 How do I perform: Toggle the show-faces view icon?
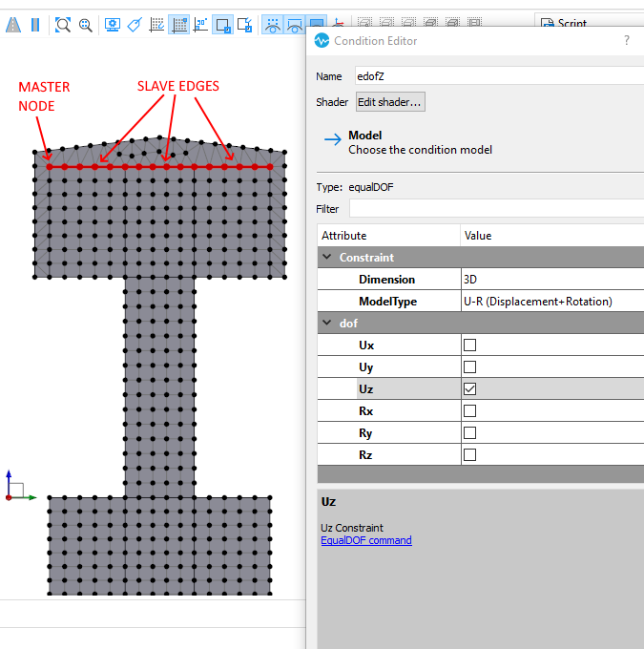coord(316,22)
